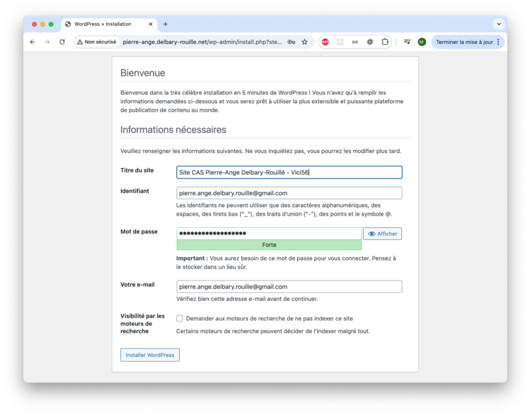Click the macOS yellow minimize window button
This screenshot has width=532, height=415.
(x=43, y=24)
